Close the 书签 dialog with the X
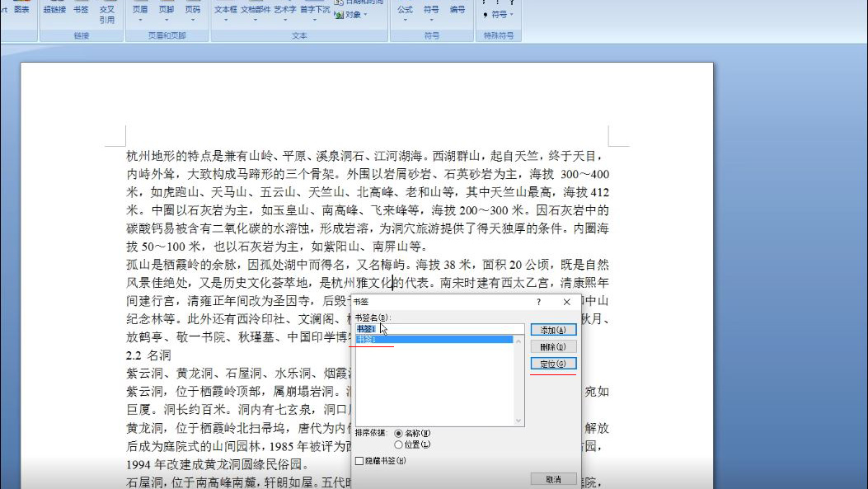 coord(566,302)
